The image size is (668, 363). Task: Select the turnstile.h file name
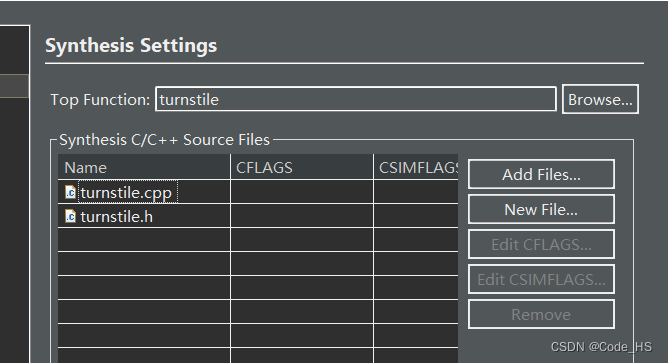pos(116,216)
